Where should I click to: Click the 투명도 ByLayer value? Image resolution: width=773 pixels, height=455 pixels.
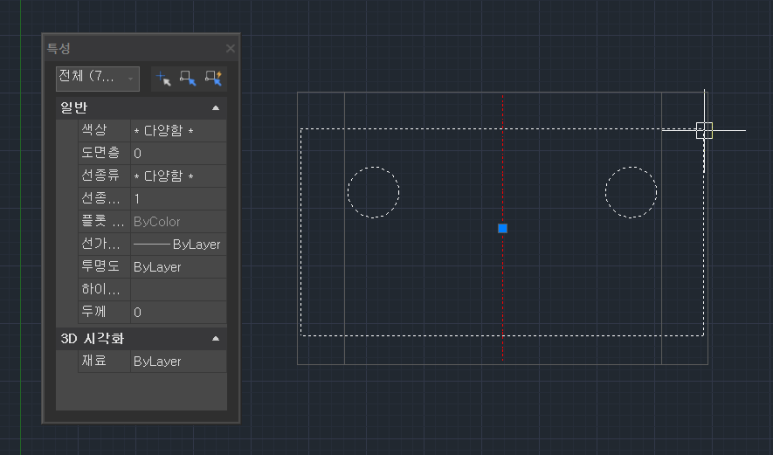tap(178, 267)
